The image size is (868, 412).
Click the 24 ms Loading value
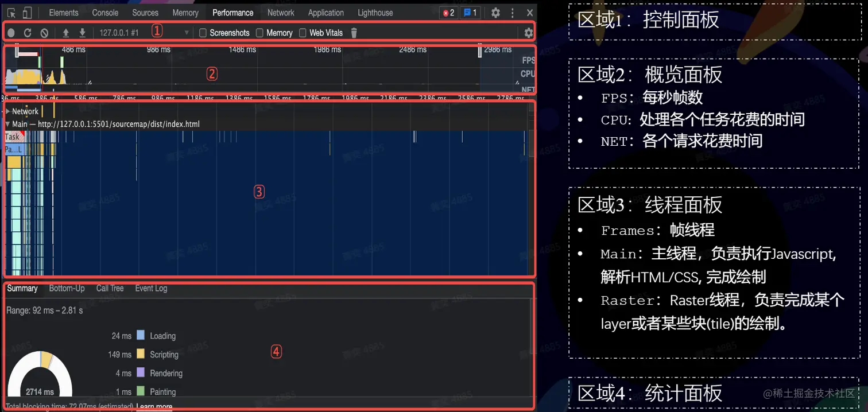[x=121, y=336]
